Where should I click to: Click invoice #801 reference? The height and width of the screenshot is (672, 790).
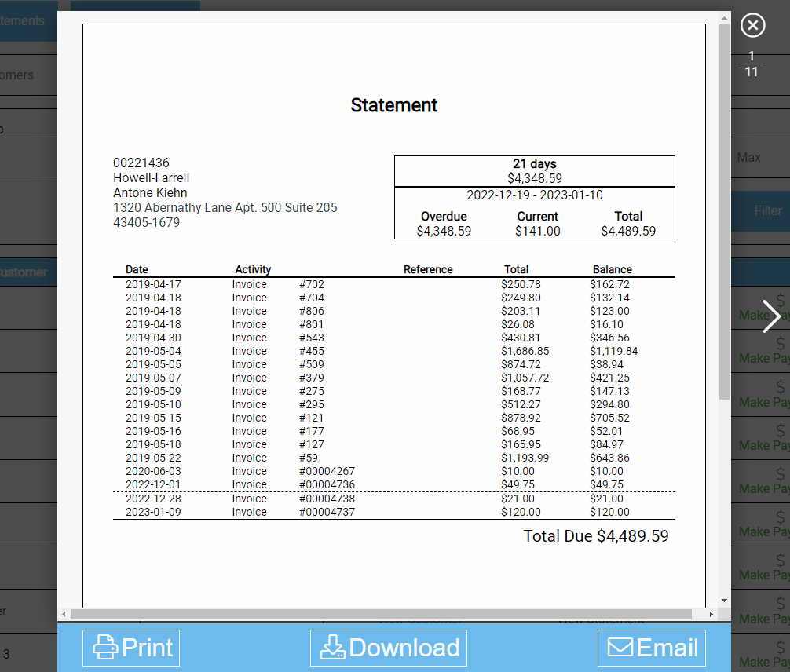tap(311, 324)
